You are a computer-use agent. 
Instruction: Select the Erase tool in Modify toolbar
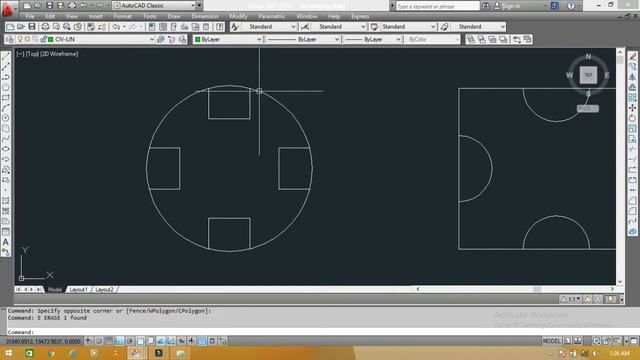click(x=632, y=56)
